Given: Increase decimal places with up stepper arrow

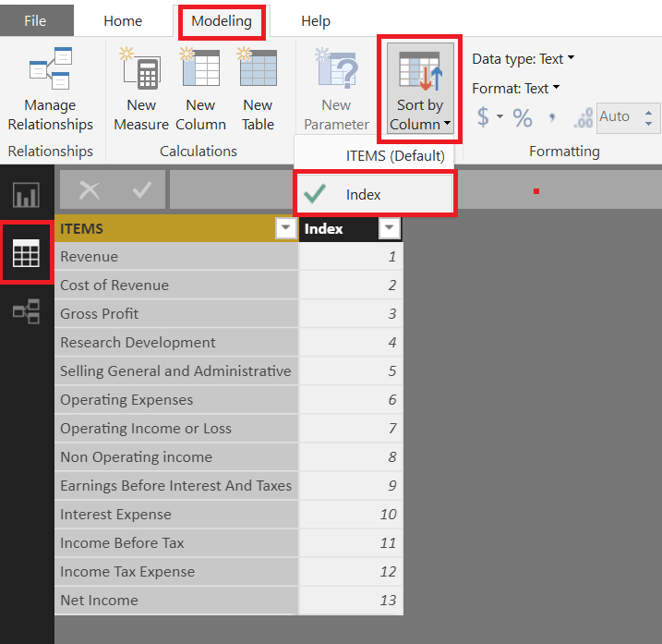Looking at the screenshot, I should [x=648, y=112].
